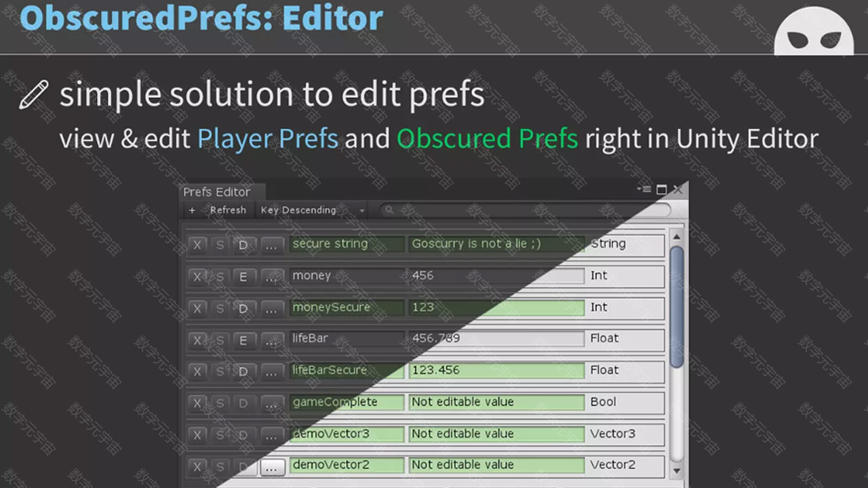
Task: Click the moneySecure key field
Action: click(347, 308)
